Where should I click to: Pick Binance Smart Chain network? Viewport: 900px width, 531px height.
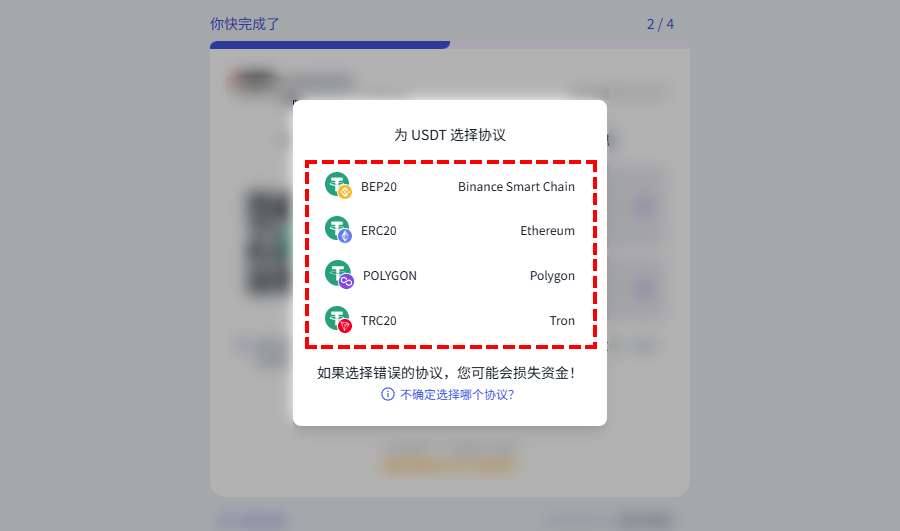coord(516,187)
